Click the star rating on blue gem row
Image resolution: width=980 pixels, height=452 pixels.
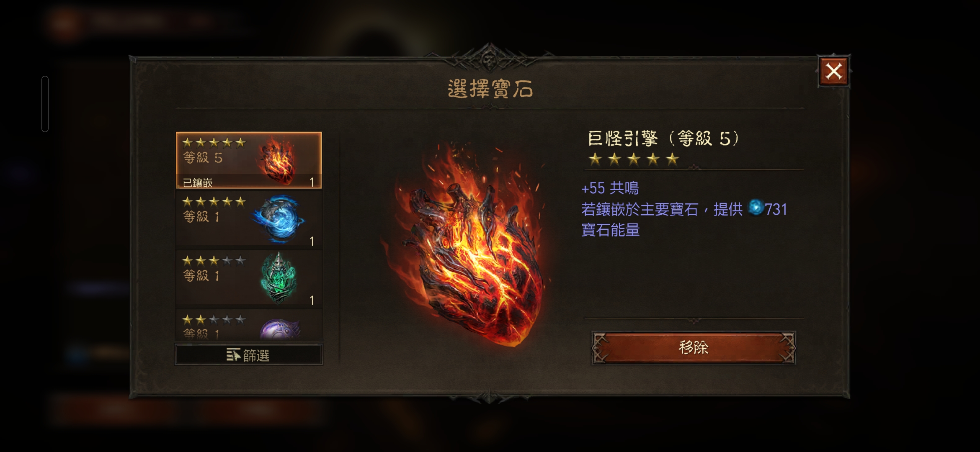[214, 202]
